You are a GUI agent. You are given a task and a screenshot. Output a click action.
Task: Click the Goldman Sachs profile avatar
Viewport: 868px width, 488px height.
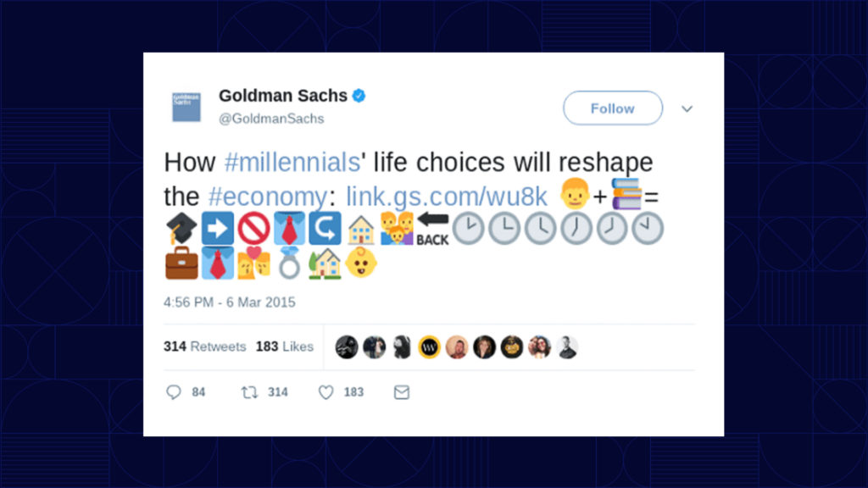[186, 107]
